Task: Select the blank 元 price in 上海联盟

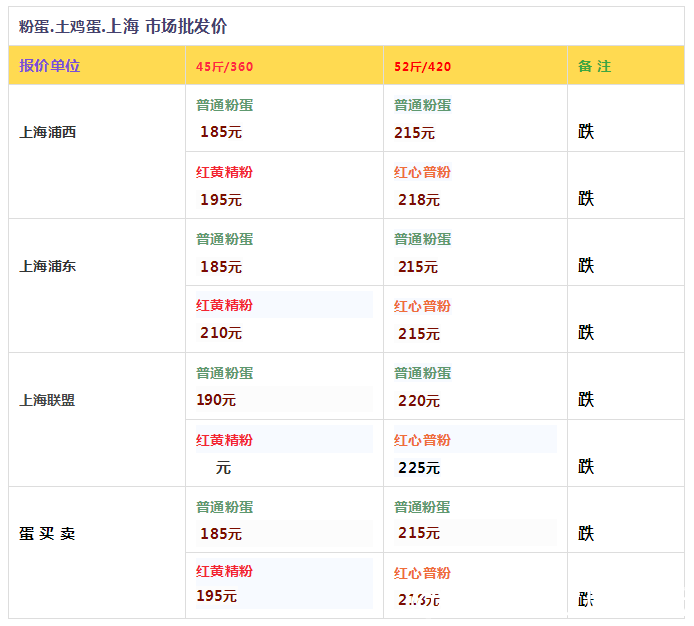Action: (222, 467)
